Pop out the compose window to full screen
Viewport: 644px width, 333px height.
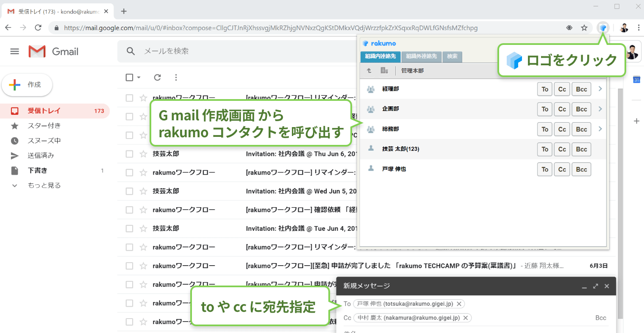click(595, 286)
